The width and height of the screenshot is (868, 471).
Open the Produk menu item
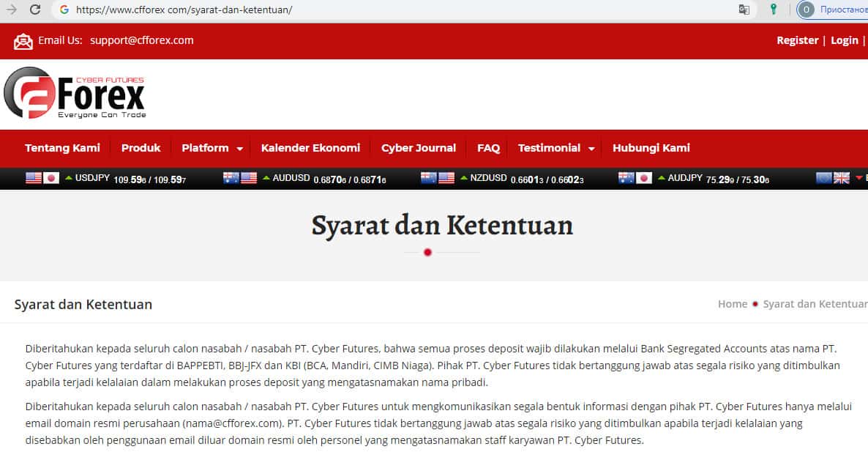pos(141,148)
